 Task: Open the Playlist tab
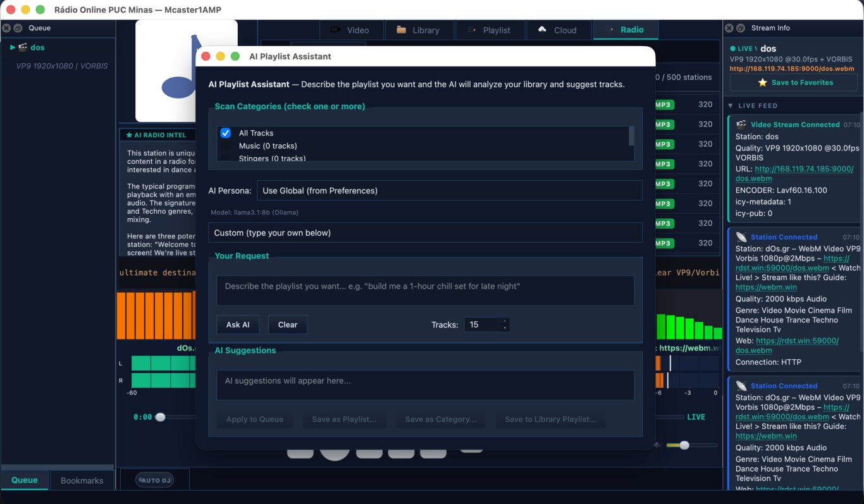pyautogui.click(x=489, y=30)
